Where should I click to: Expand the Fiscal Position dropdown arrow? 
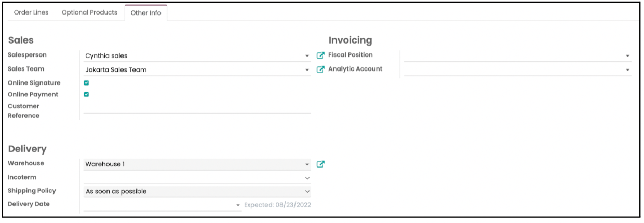(627, 56)
